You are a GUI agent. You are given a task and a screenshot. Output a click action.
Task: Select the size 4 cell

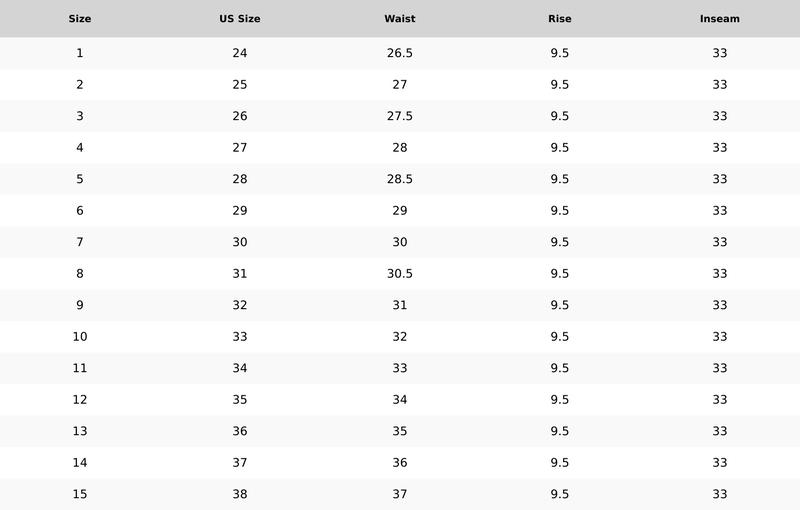click(x=80, y=148)
